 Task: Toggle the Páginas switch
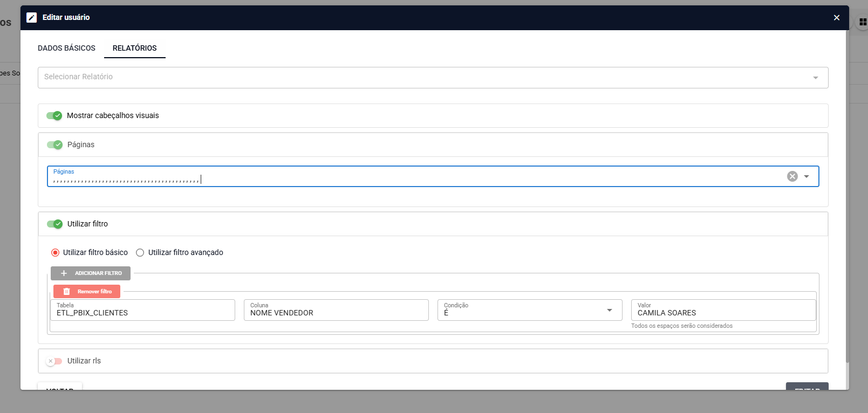[54, 144]
